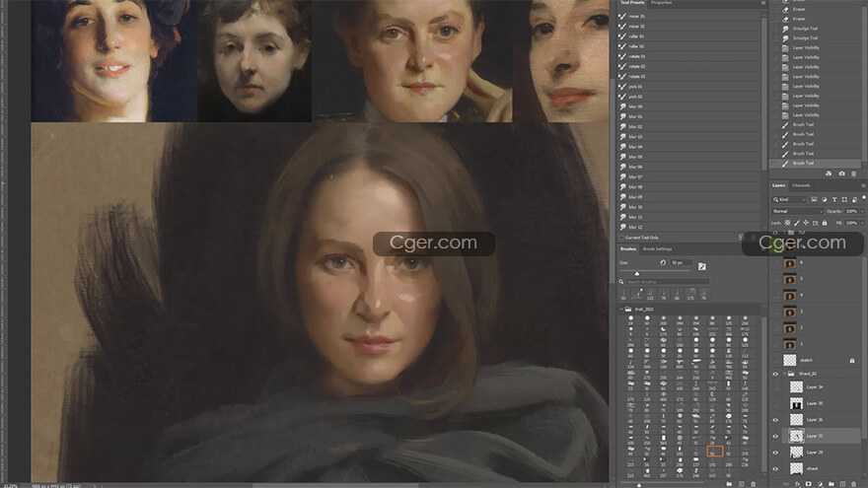Screen dimensions: 868x488
Task: Delete brush trash icon in Brushes panel
Action: coord(753,484)
